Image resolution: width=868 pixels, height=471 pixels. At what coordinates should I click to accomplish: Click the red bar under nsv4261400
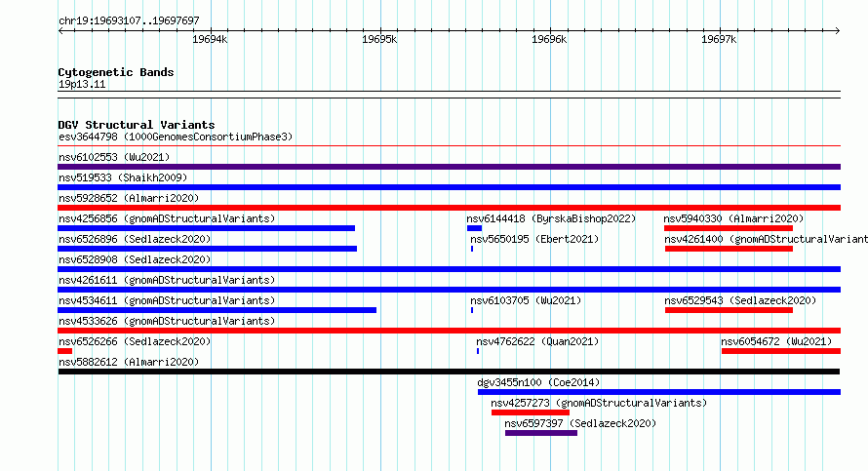point(730,249)
